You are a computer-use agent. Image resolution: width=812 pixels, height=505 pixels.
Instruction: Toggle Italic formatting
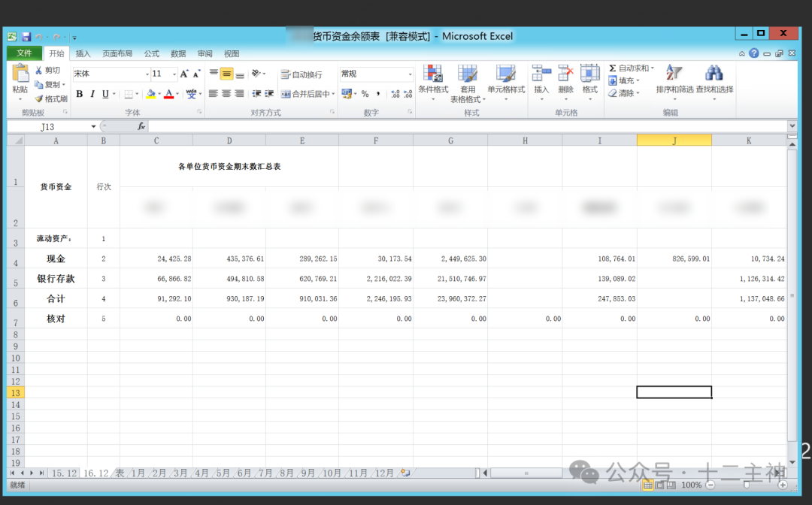92,94
